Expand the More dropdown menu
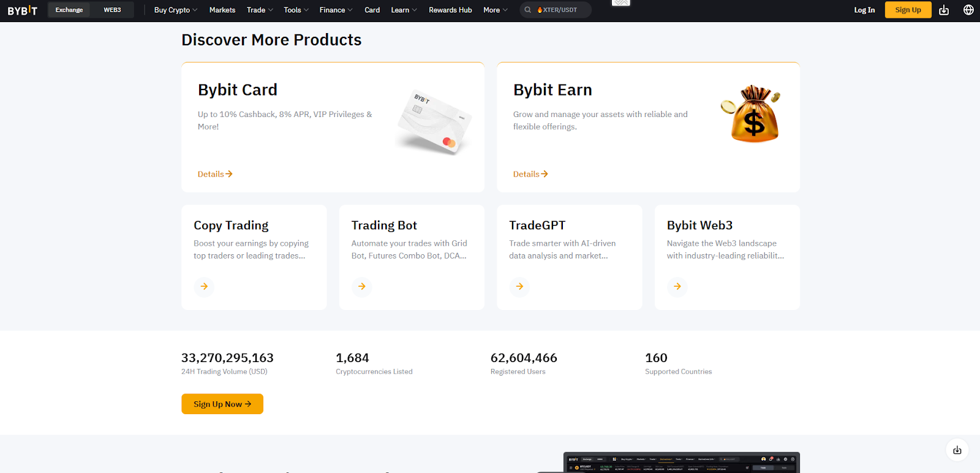The width and height of the screenshot is (980, 473). pos(496,10)
